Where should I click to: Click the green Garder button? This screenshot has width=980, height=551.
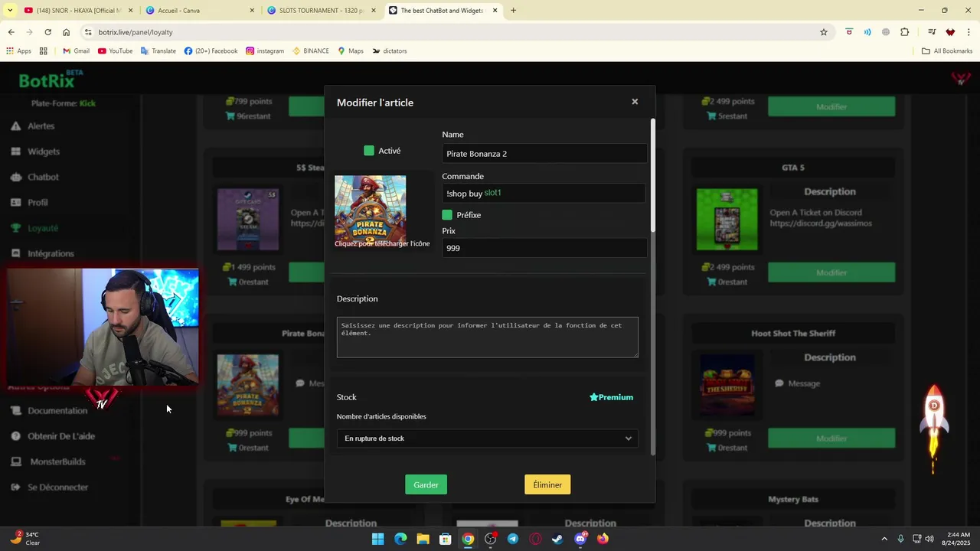426,485
